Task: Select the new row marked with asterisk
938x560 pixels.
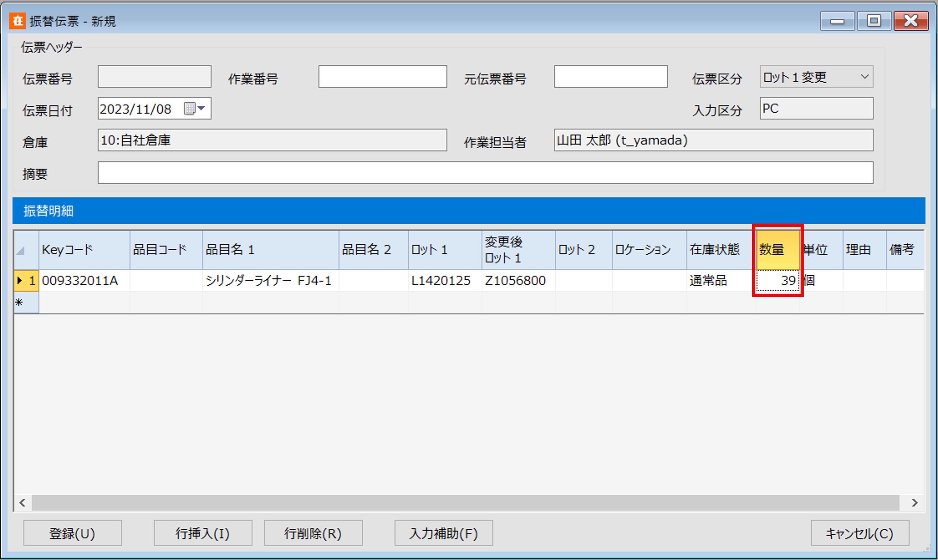Action: [26, 302]
